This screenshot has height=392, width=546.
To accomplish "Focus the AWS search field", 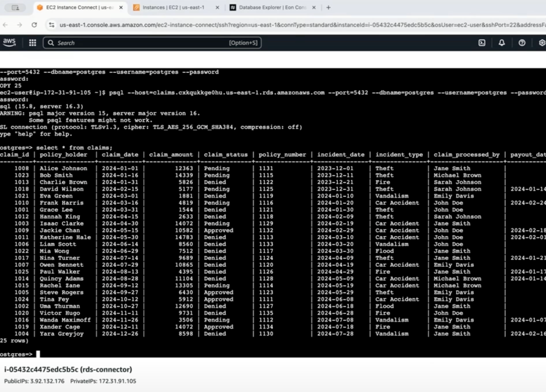I will pyautogui.click(x=152, y=43).
